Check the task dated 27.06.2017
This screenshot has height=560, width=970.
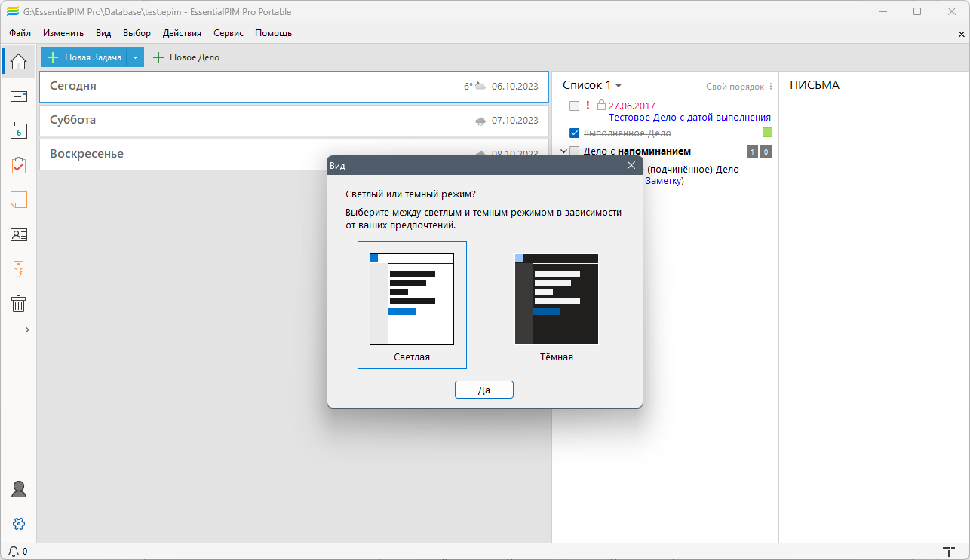pos(573,106)
